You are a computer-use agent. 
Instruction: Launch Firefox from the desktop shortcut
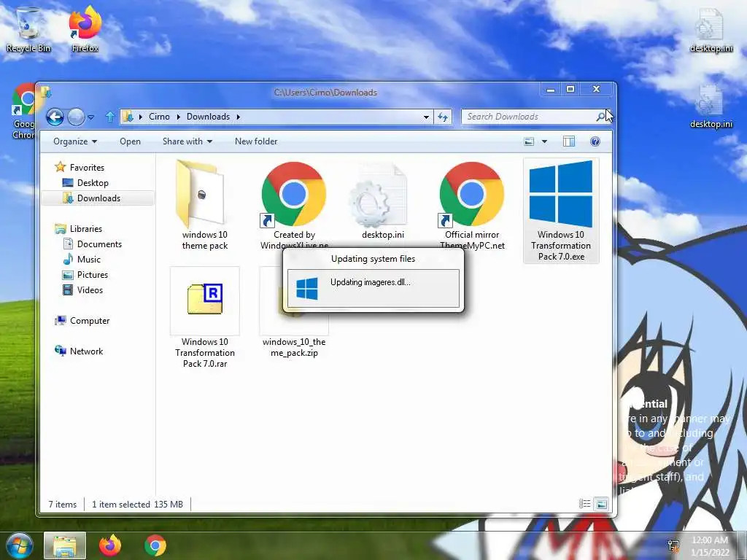click(x=85, y=29)
